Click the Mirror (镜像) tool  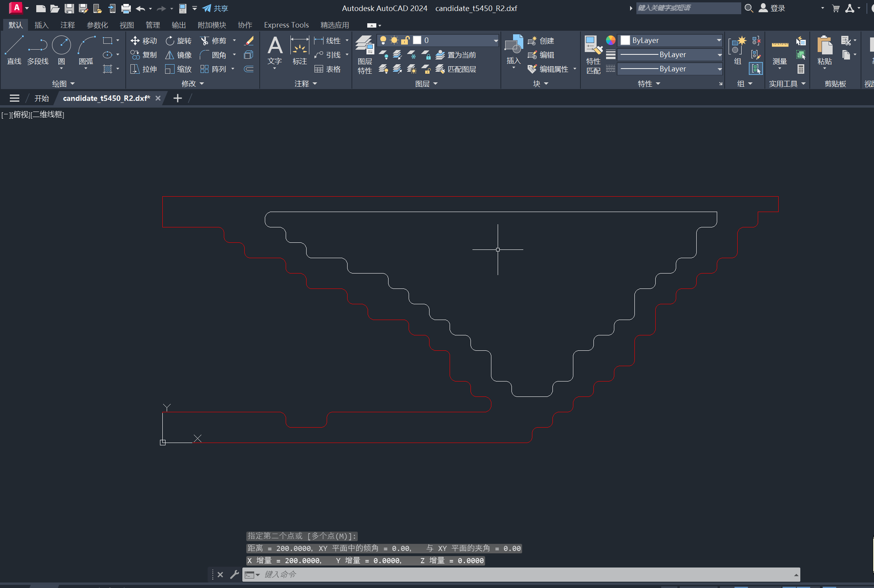pos(179,55)
